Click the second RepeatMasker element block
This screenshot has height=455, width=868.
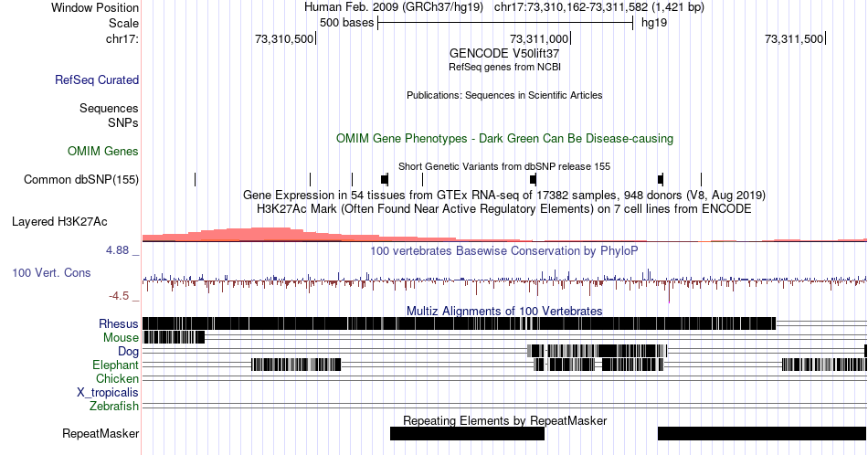point(762,433)
